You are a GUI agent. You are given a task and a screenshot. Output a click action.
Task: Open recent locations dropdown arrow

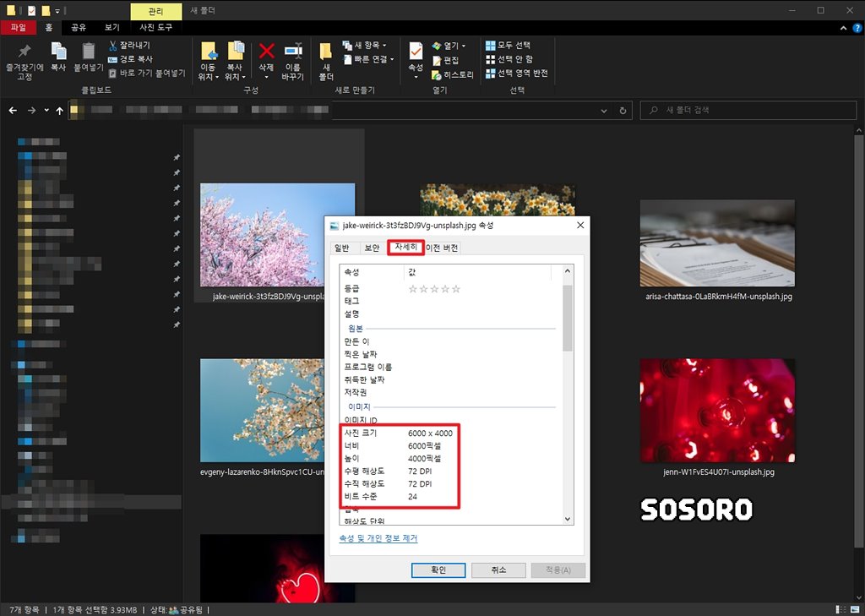46,111
